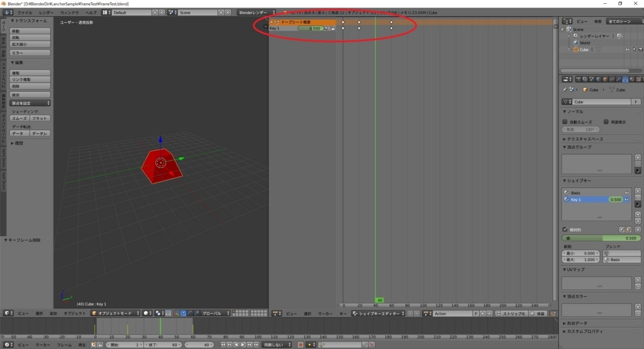Image resolution: width=644 pixels, height=349 pixels.
Task: Click the render properties camera tab icon
Action: (579, 79)
